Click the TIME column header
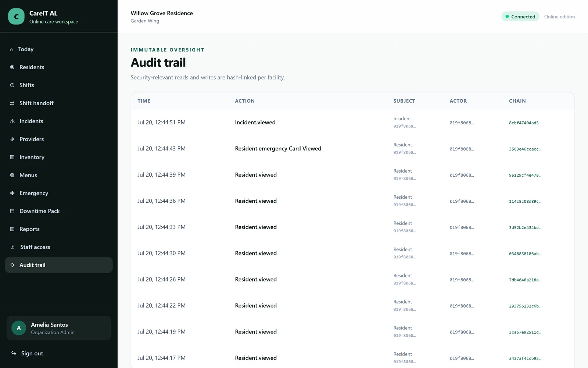The image size is (588, 368). tap(144, 101)
